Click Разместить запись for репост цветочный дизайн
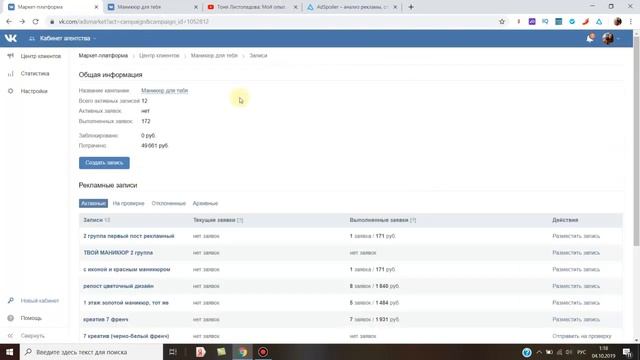Image resolution: width=640 pixels, height=360 pixels. (x=576, y=286)
